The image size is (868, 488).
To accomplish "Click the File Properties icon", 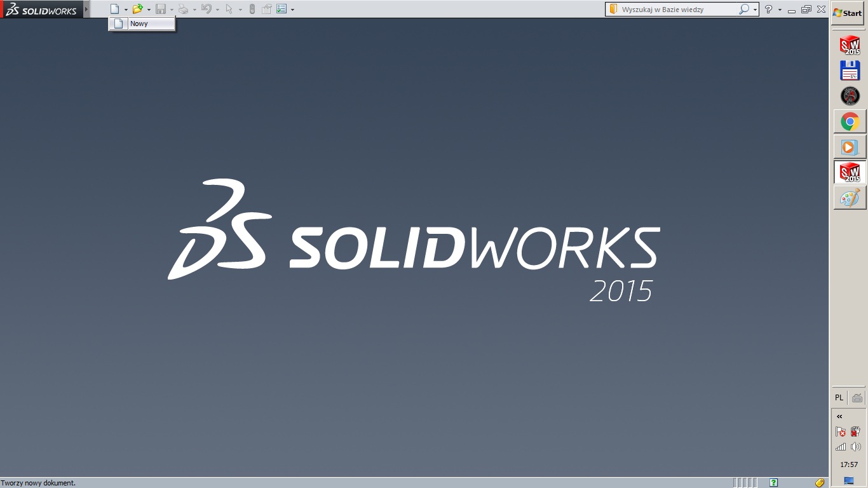I will pyautogui.click(x=267, y=9).
